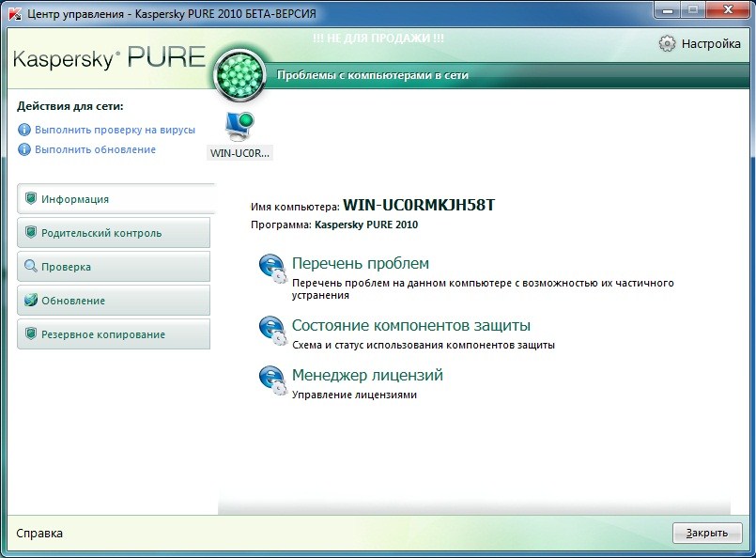Click the WIN-UC0RMKJH58T computer name heading

click(419, 205)
